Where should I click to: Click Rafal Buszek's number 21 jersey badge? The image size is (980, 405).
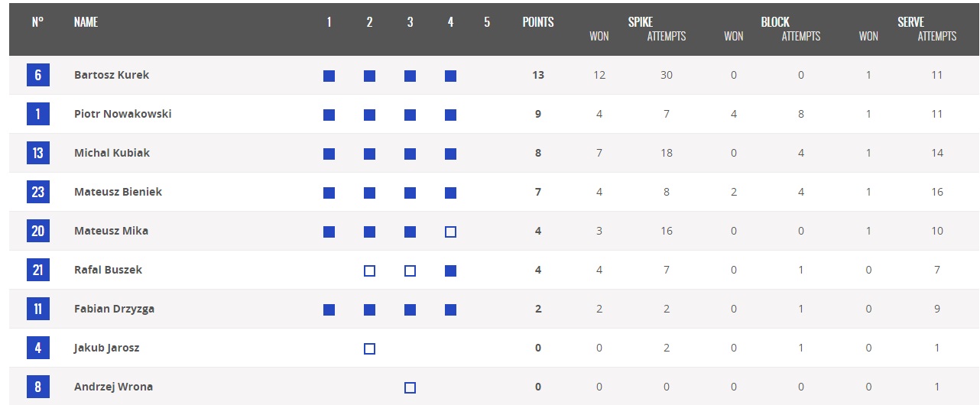tap(37, 270)
